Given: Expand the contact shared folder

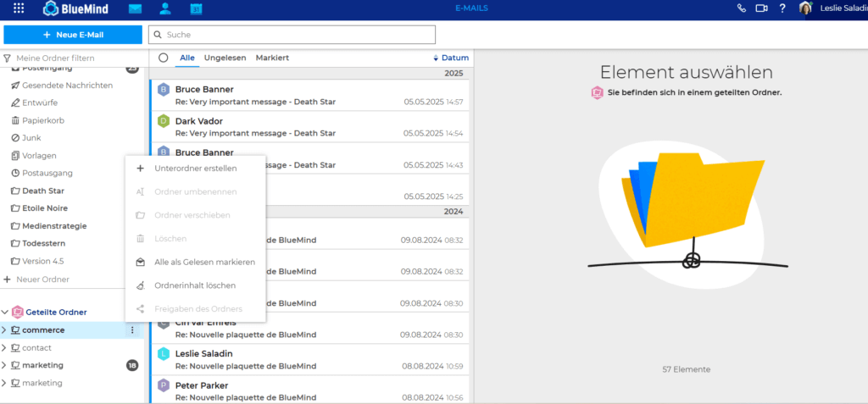Looking at the screenshot, I should (4, 348).
